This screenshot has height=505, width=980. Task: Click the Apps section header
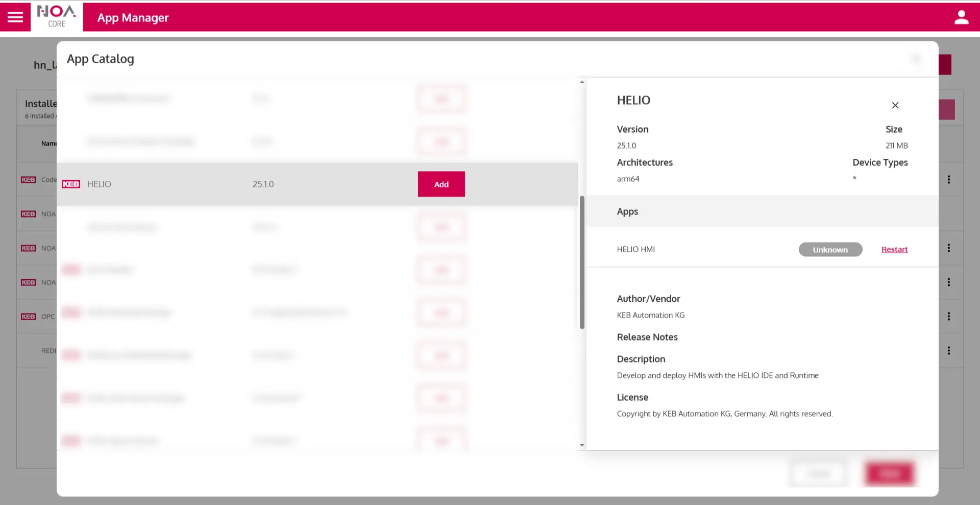coord(627,211)
